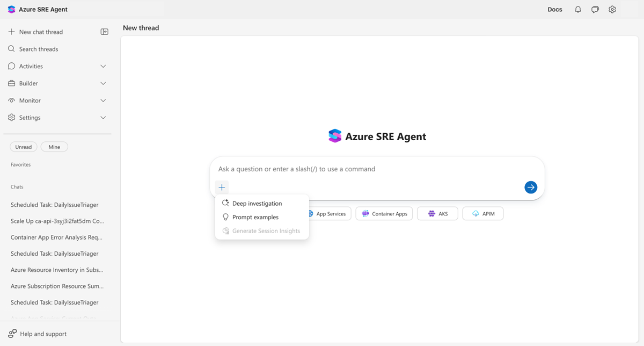The width and height of the screenshot is (644, 346).
Task: Click the AKS cluster icon
Action: (432, 214)
